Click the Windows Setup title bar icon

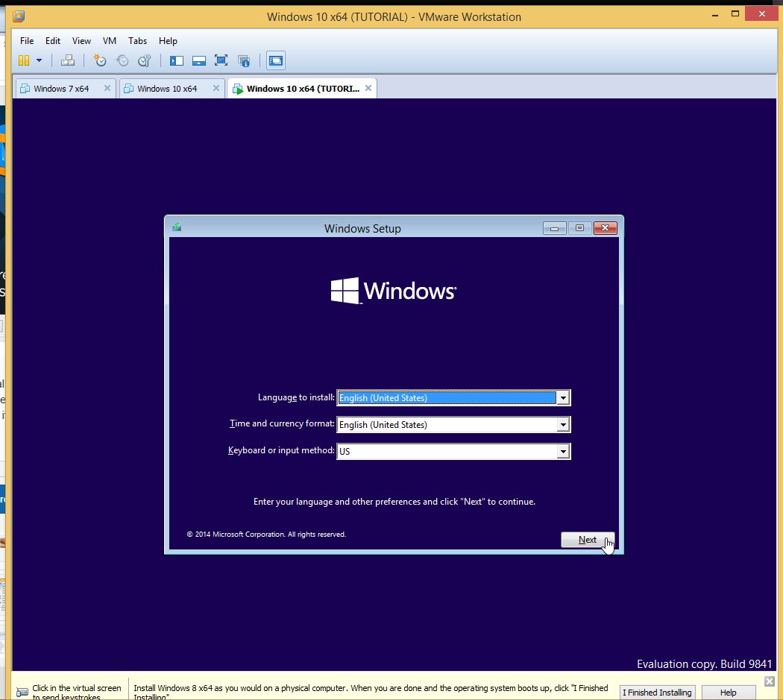[177, 227]
